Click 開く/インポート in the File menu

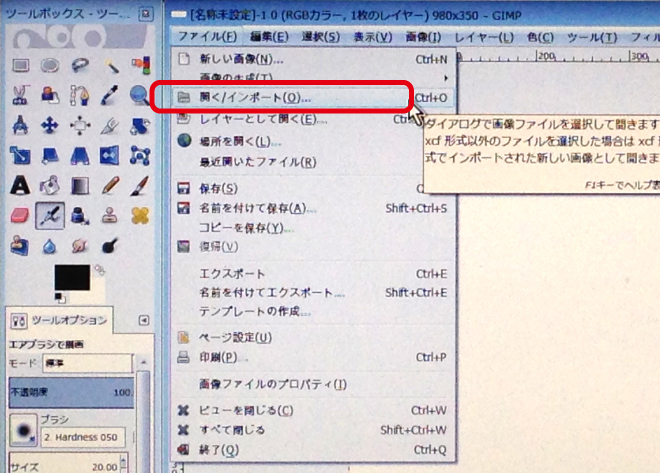point(255,98)
